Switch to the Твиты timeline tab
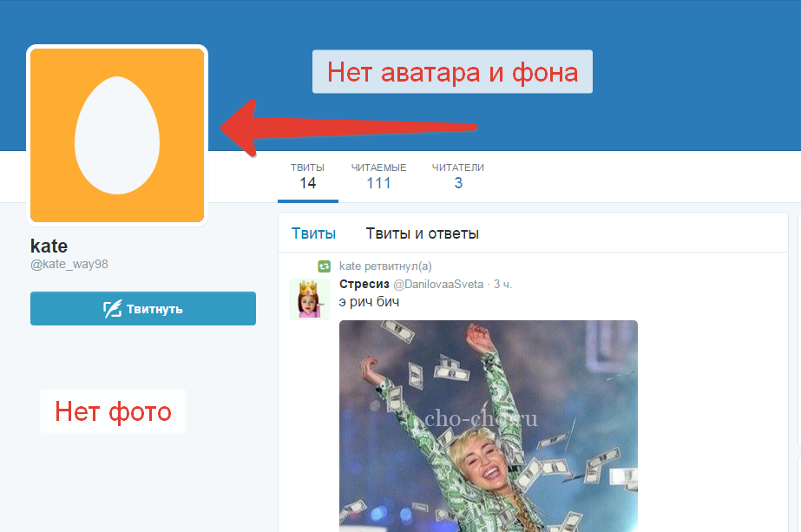The height and width of the screenshot is (532, 801). [x=313, y=233]
